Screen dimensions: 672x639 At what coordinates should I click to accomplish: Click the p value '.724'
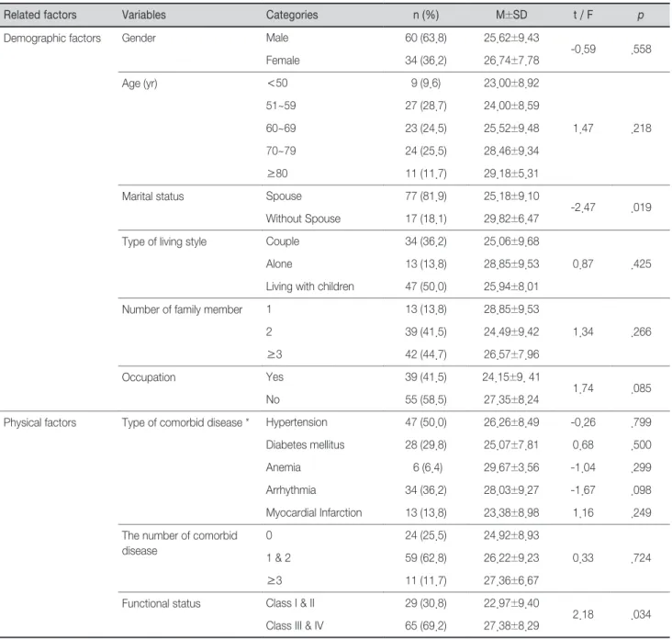641,558
